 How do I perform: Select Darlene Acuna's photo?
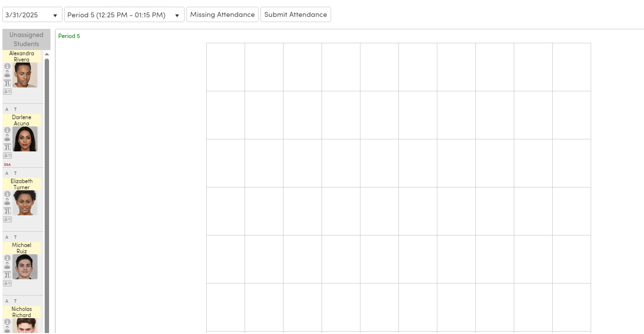25,139
